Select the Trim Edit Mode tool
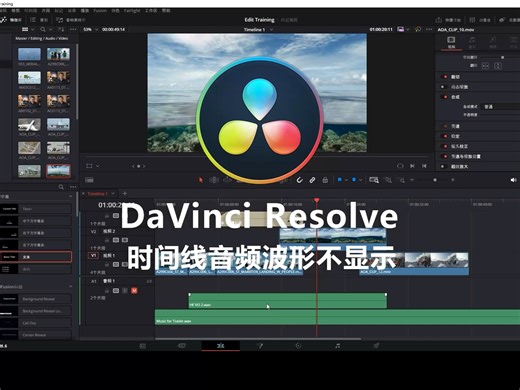Viewport: 520px width, 390px height. (214, 180)
